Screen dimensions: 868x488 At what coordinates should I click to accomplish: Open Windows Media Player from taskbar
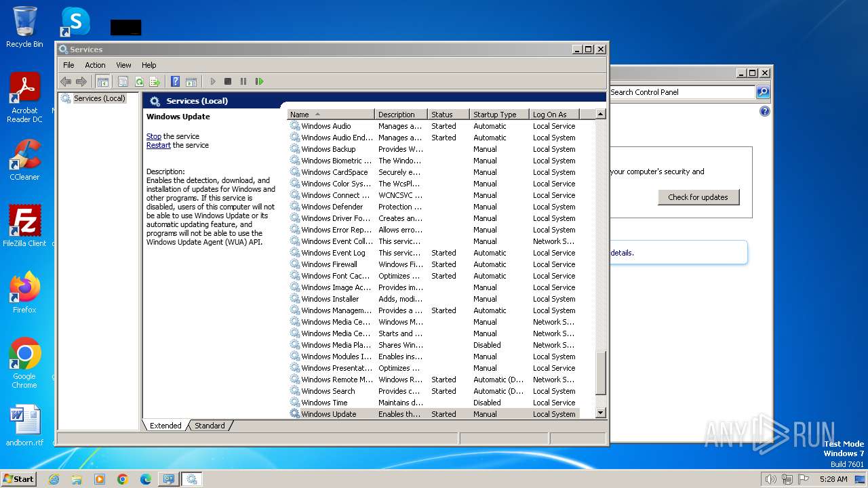coord(100,479)
